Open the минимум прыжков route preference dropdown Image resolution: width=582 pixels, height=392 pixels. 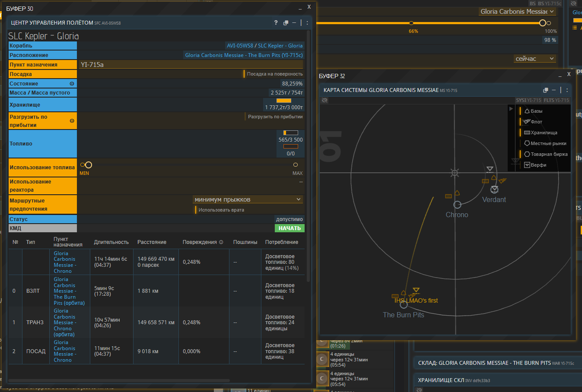[x=248, y=199]
